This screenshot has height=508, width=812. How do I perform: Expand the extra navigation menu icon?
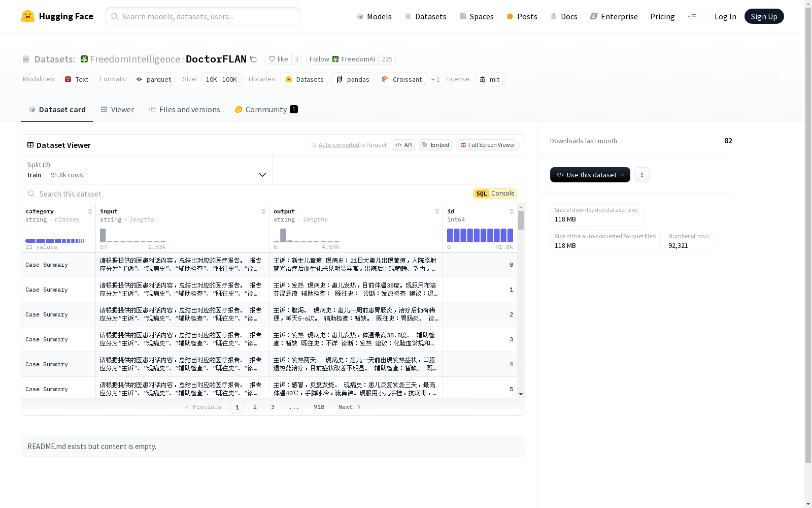692,16
